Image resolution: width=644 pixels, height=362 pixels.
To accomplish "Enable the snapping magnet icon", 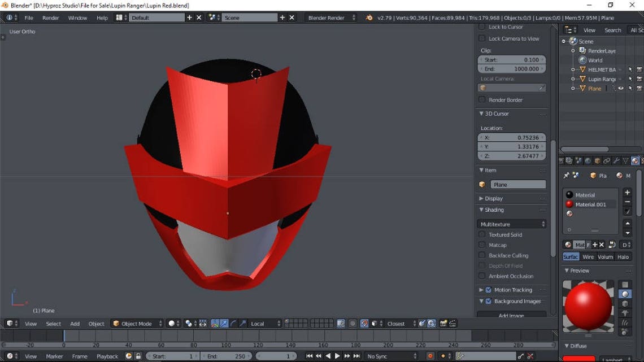I will pyautogui.click(x=364, y=324).
